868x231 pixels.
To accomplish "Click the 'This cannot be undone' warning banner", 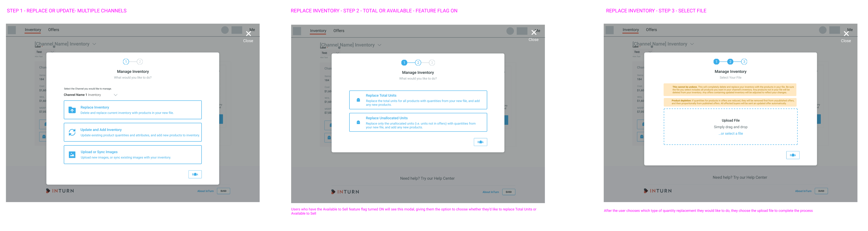I will click(x=730, y=90).
